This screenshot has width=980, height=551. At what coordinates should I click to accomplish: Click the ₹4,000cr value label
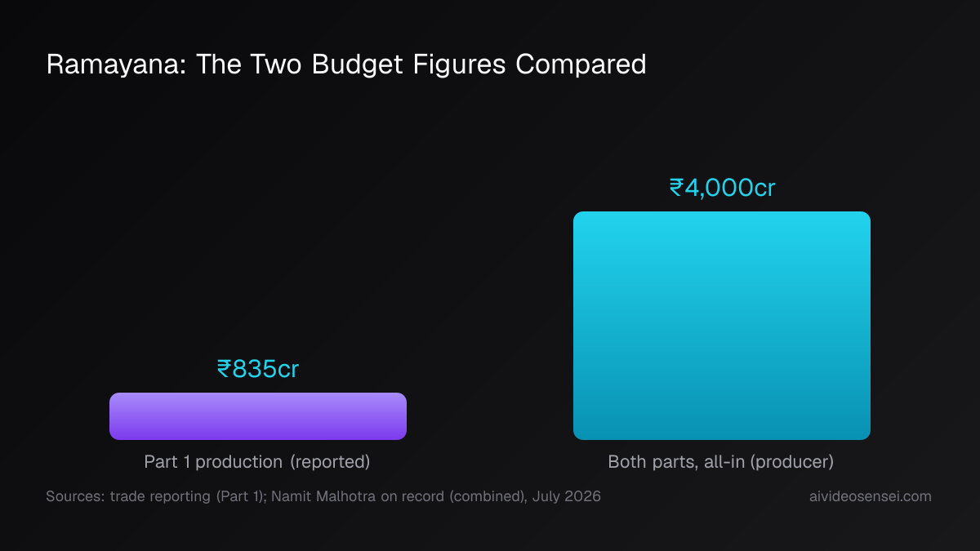[722, 188]
